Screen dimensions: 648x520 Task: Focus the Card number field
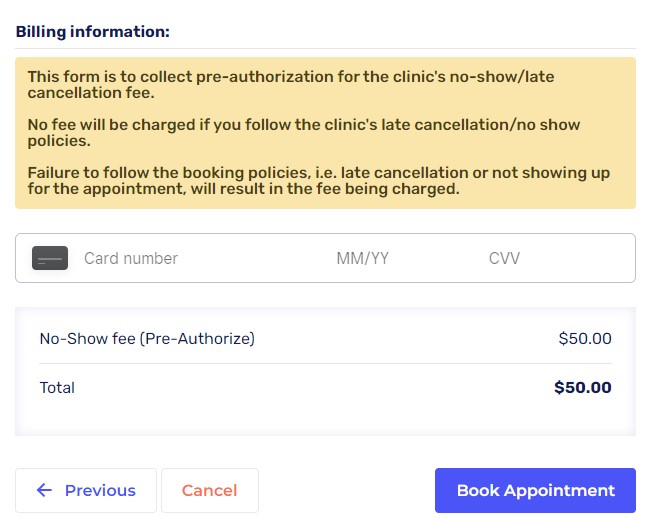(190, 258)
